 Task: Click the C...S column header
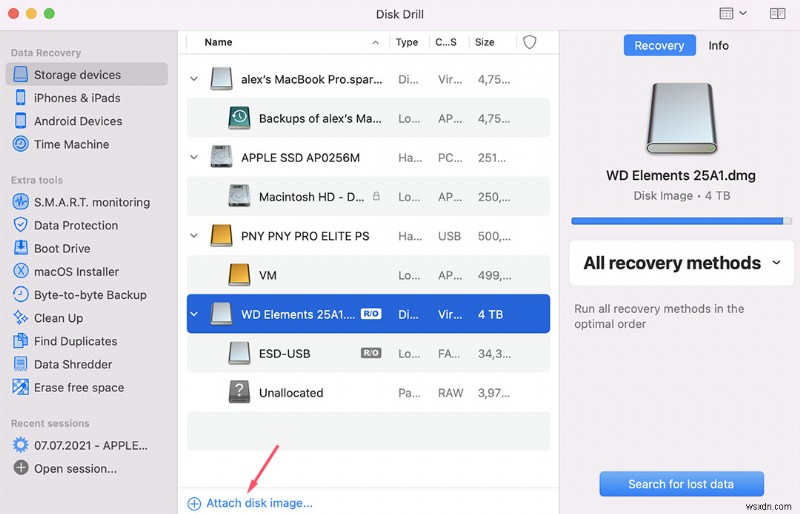446,42
